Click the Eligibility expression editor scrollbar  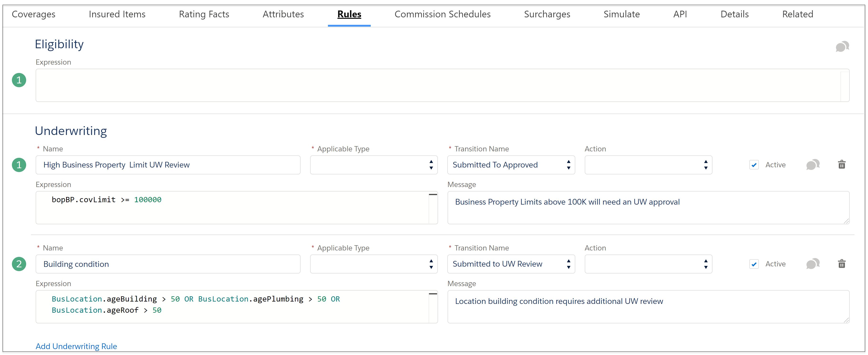click(x=844, y=86)
